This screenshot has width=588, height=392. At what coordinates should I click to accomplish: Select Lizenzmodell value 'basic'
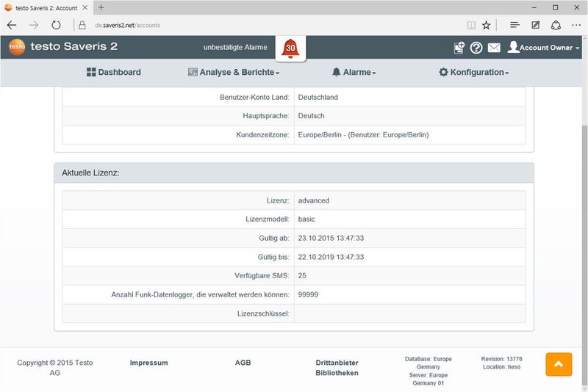tap(306, 219)
